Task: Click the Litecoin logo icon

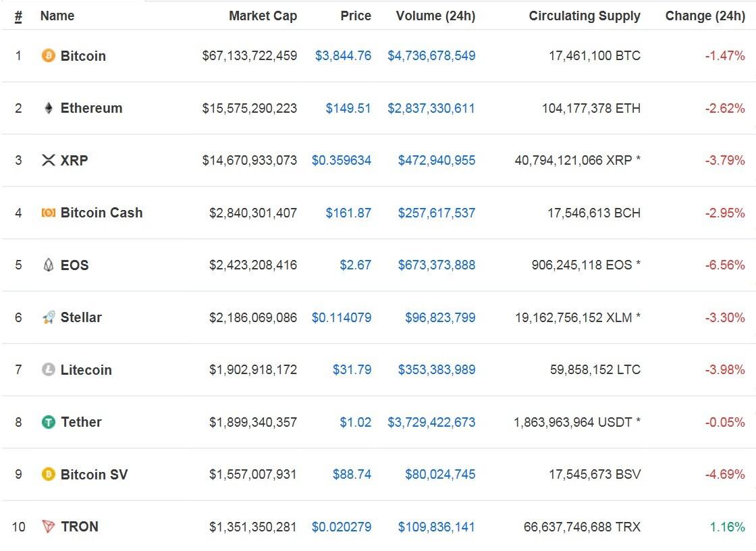Action: pos(48,370)
